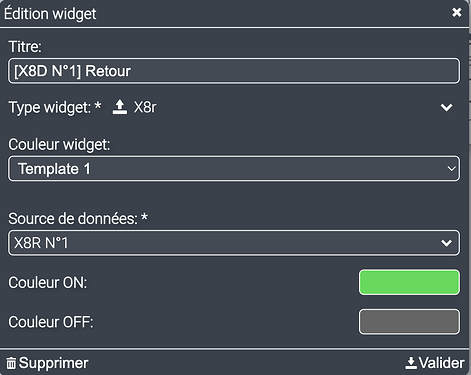The width and height of the screenshot is (471, 375).
Task: Click the X8r widget type name
Action: [145, 107]
